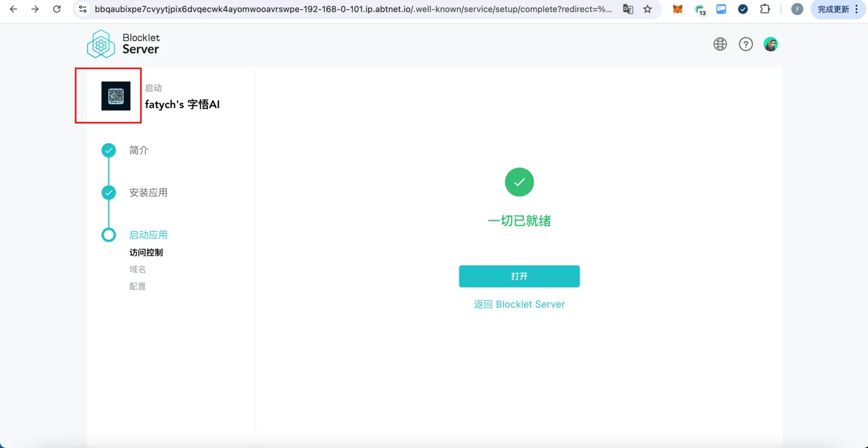Click the 启动应用 current step circle

tap(108, 235)
